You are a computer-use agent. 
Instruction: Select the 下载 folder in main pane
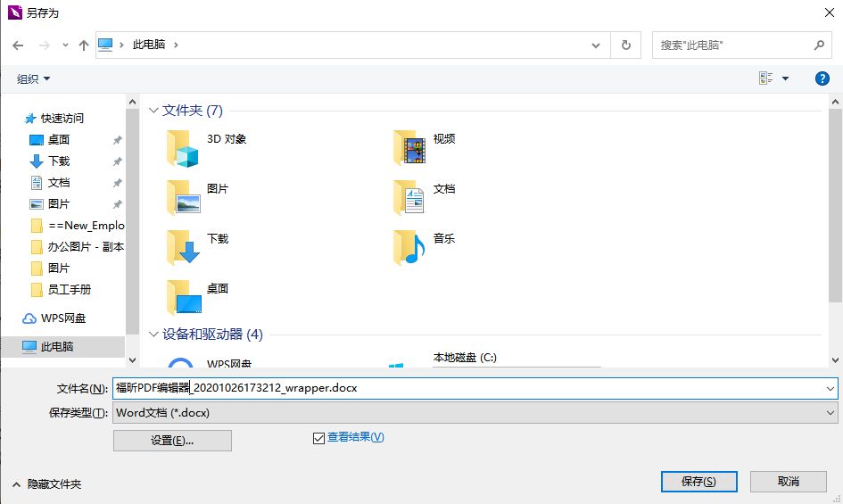coord(184,248)
